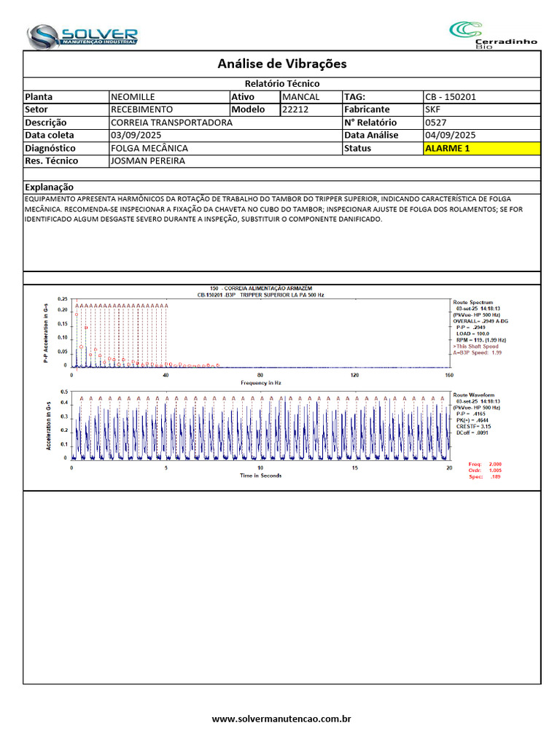Click the 'Explanação' heading

49,187
